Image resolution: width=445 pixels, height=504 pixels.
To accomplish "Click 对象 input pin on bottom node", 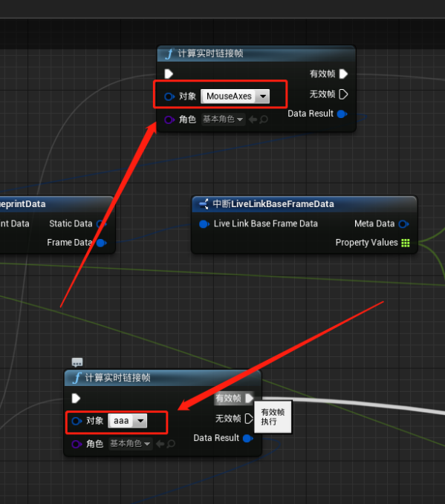I will point(77,421).
